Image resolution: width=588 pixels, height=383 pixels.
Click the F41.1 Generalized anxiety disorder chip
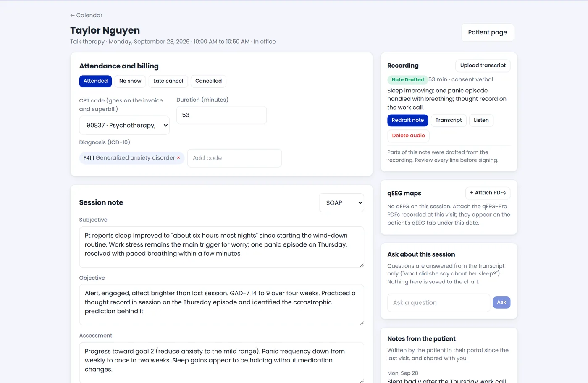pyautogui.click(x=131, y=158)
